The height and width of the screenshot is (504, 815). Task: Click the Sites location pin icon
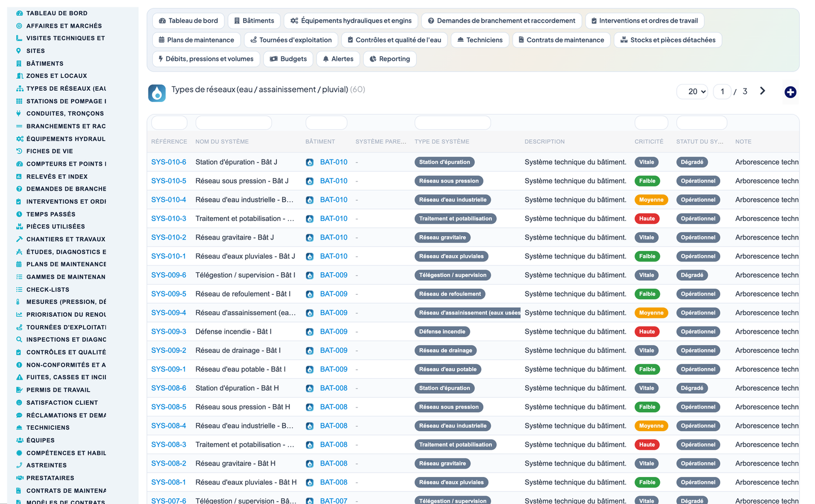(x=19, y=51)
